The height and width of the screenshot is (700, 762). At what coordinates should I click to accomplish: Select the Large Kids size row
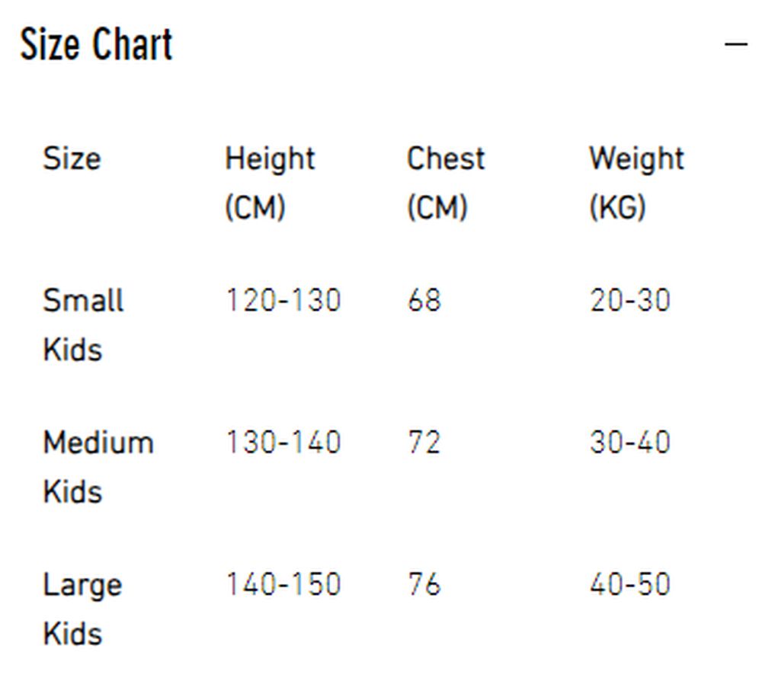[x=82, y=607]
